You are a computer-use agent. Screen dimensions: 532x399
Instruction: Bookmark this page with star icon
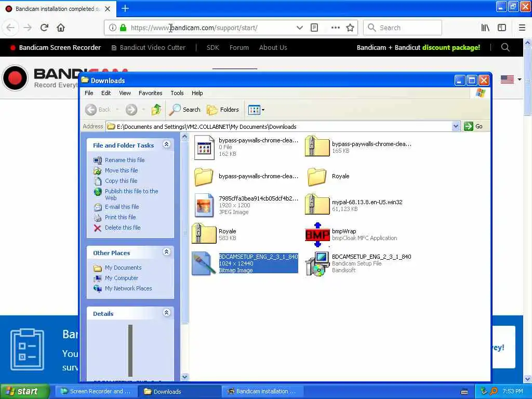point(350,28)
